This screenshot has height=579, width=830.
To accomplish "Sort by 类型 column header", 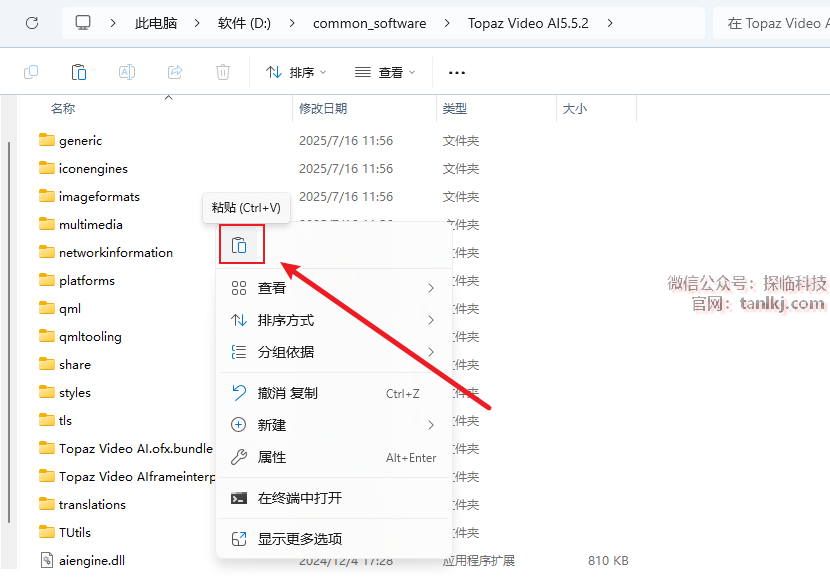I will point(455,108).
